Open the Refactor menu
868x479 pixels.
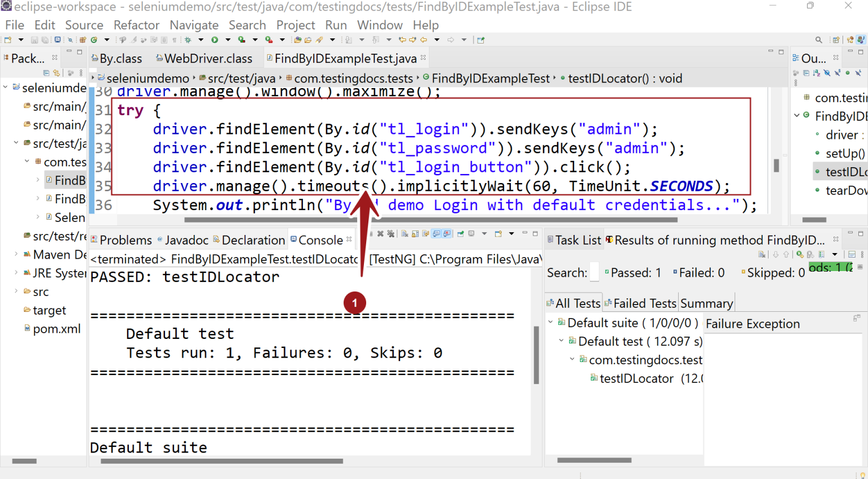coord(136,25)
